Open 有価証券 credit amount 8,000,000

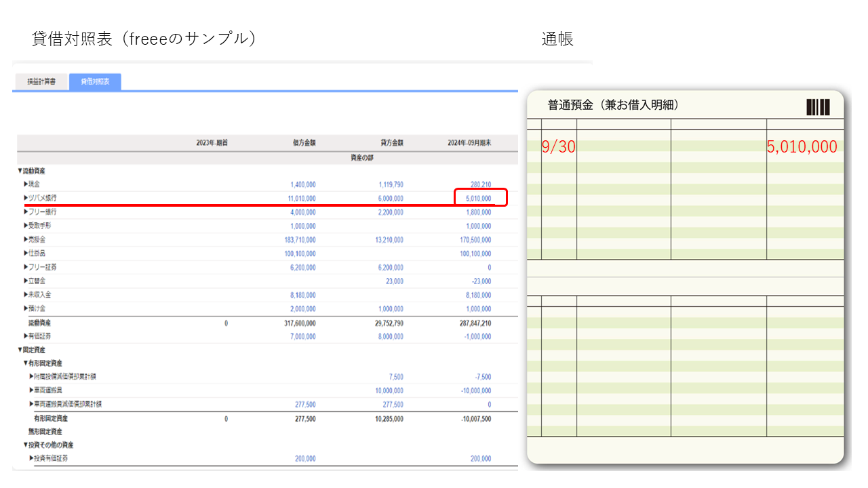pyautogui.click(x=389, y=336)
